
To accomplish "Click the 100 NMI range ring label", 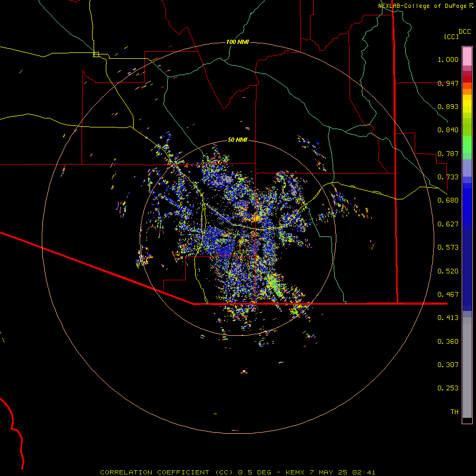I will coord(237,42).
